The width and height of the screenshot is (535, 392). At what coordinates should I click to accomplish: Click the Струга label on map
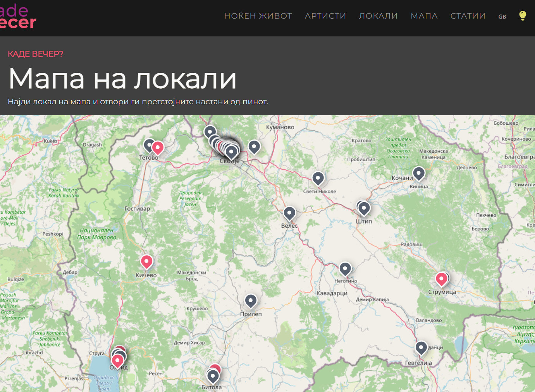[x=97, y=353]
